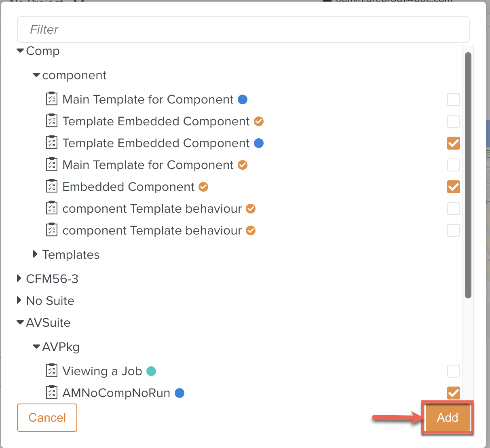Click the Filter input field
The width and height of the screenshot is (490, 448).
pyautogui.click(x=243, y=30)
